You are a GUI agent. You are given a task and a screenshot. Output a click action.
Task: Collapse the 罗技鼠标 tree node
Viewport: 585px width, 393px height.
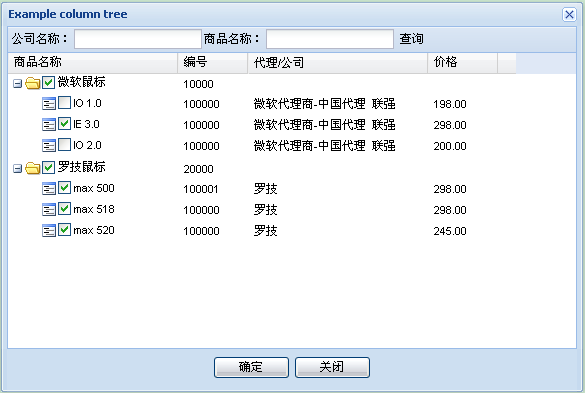[17, 169]
